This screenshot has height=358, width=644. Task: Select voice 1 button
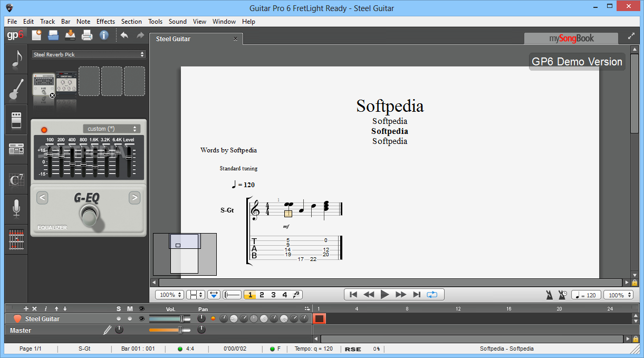[250, 295]
